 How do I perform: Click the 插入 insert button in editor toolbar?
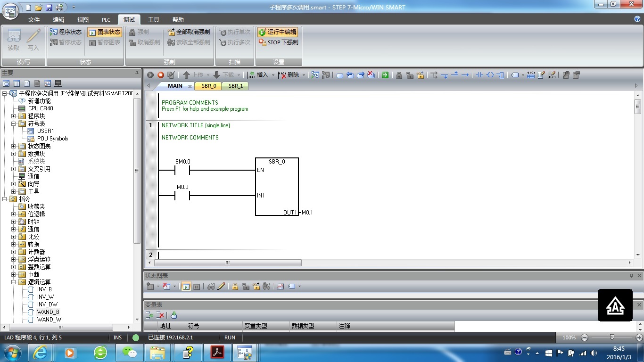[x=258, y=75]
